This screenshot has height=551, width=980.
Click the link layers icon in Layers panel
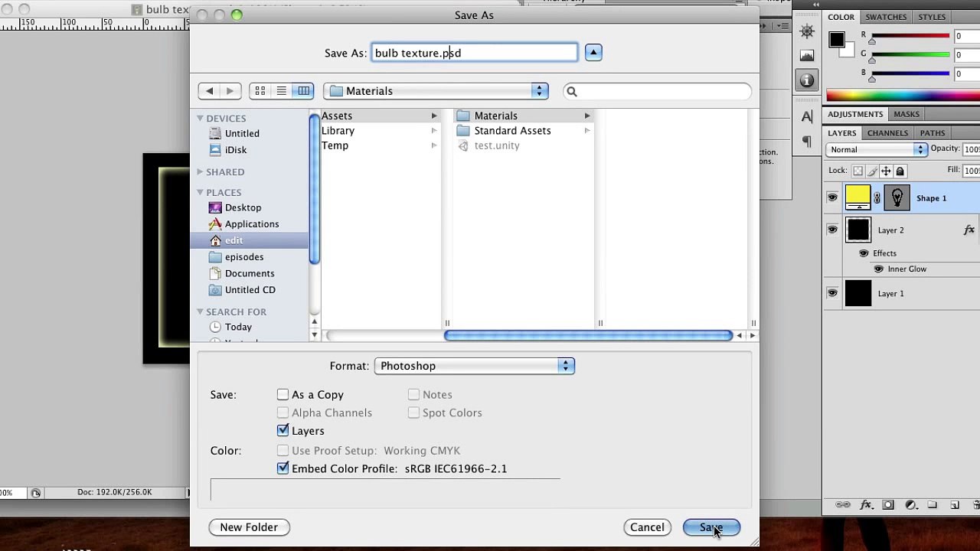click(x=843, y=505)
